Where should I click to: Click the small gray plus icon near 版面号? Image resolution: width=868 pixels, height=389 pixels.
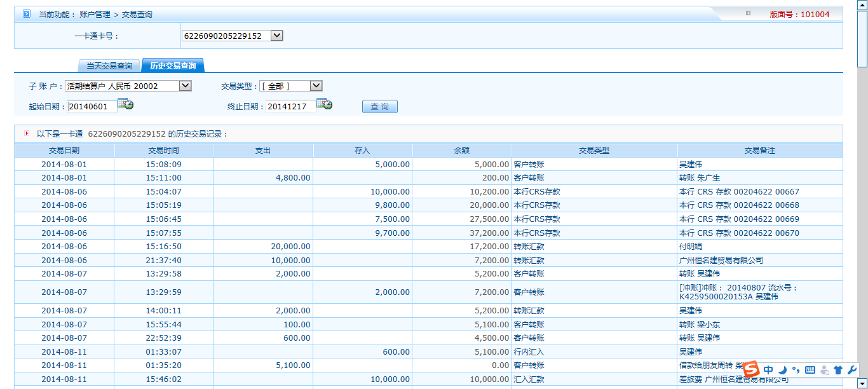click(x=748, y=13)
